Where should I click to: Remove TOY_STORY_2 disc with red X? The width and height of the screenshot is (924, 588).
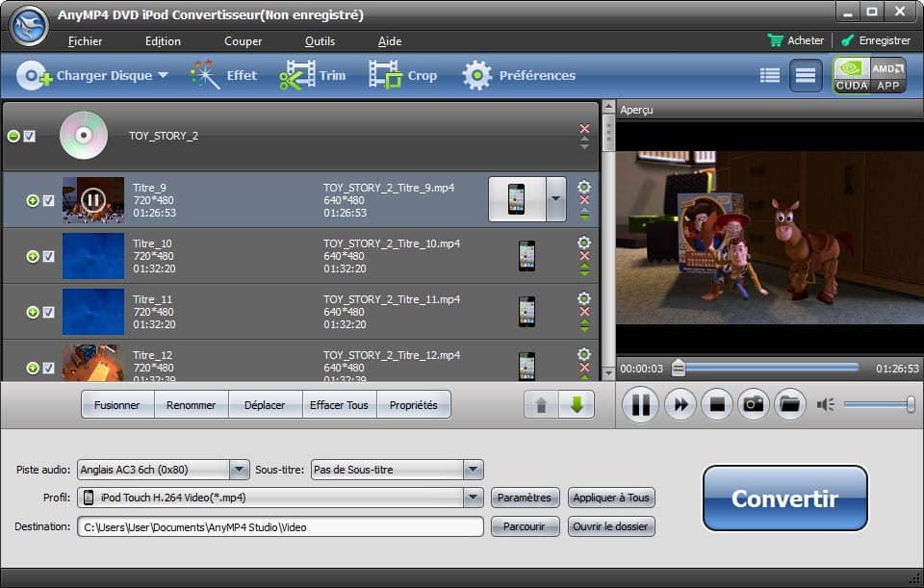click(584, 128)
